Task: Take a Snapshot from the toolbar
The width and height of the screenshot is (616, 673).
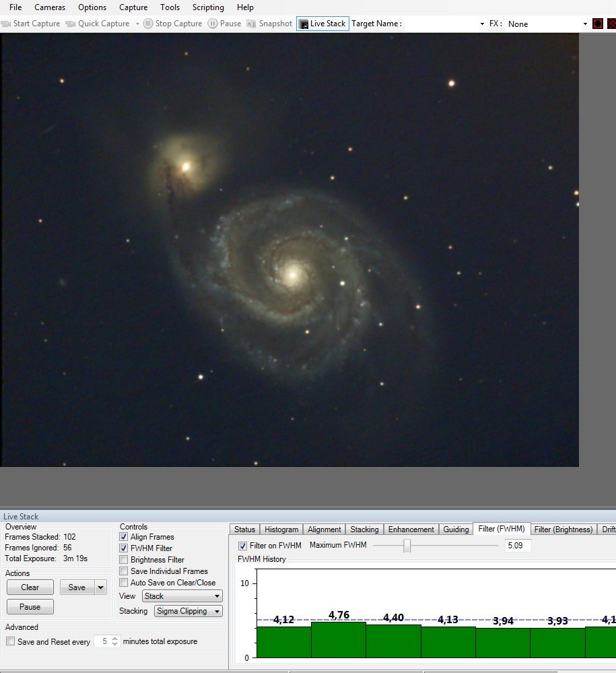Action: click(269, 24)
